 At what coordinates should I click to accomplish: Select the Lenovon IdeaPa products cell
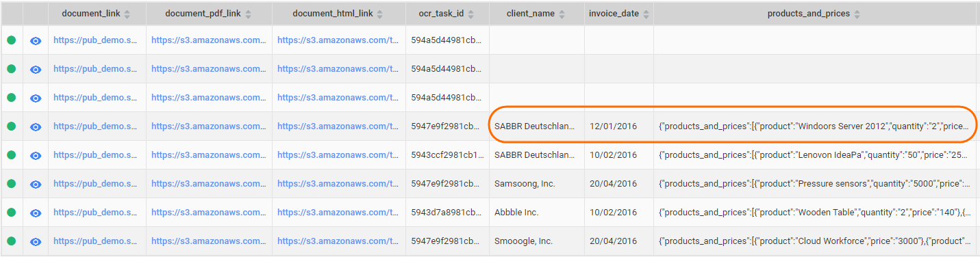pos(815,155)
